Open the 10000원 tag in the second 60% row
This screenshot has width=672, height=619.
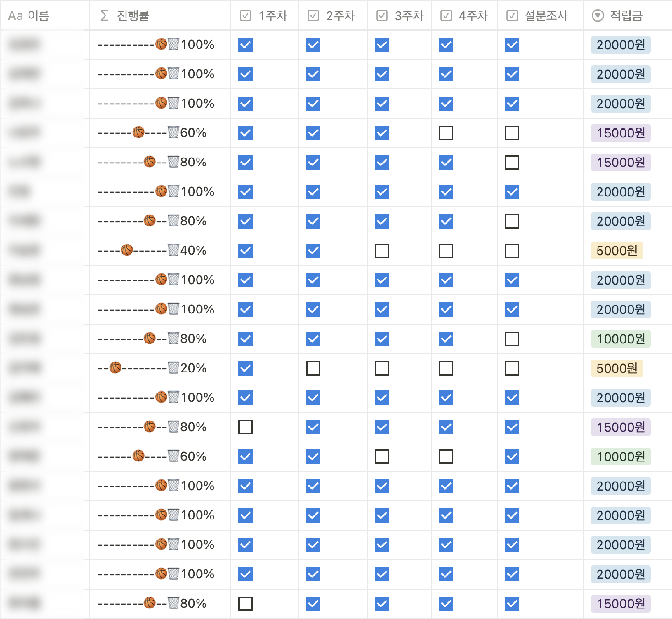point(620,456)
